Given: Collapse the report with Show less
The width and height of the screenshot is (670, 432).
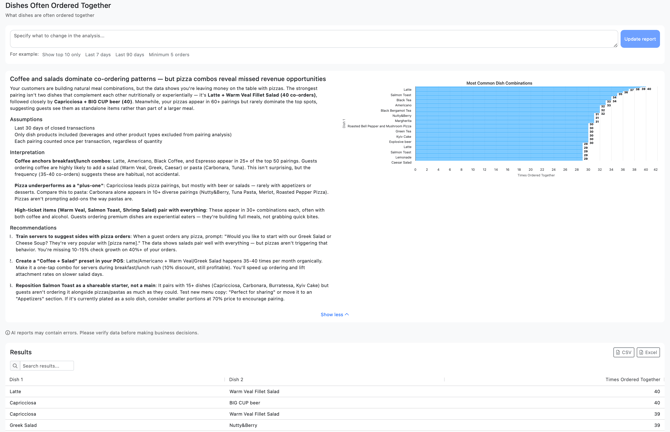Looking at the screenshot, I should 334,314.
